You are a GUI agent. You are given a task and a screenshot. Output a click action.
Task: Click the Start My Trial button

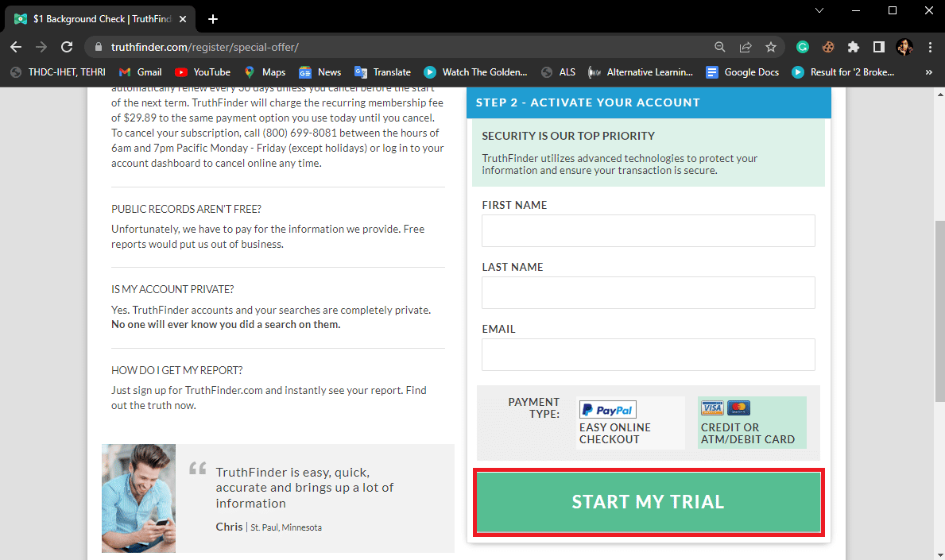pos(648,502)
